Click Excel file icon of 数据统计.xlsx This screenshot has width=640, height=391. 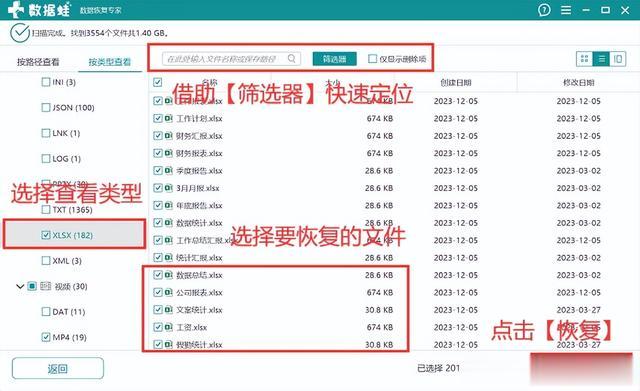click(168, 223)
